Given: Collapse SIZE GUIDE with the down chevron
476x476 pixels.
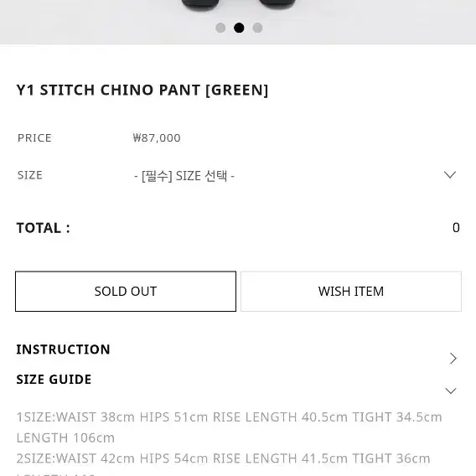Looking at the screenshot, I should coord(451,391).
